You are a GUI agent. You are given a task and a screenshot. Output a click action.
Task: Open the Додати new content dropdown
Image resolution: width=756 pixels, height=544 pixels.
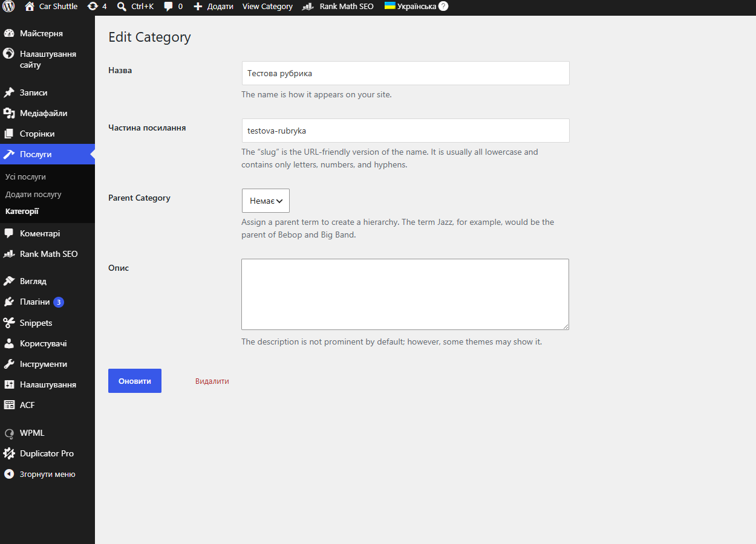point(213,7)
